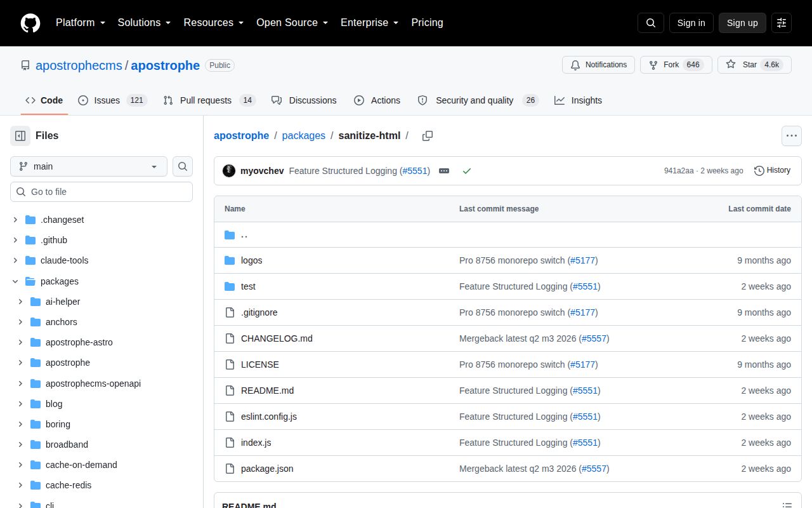Click the package.json file icon

(230, 469)
